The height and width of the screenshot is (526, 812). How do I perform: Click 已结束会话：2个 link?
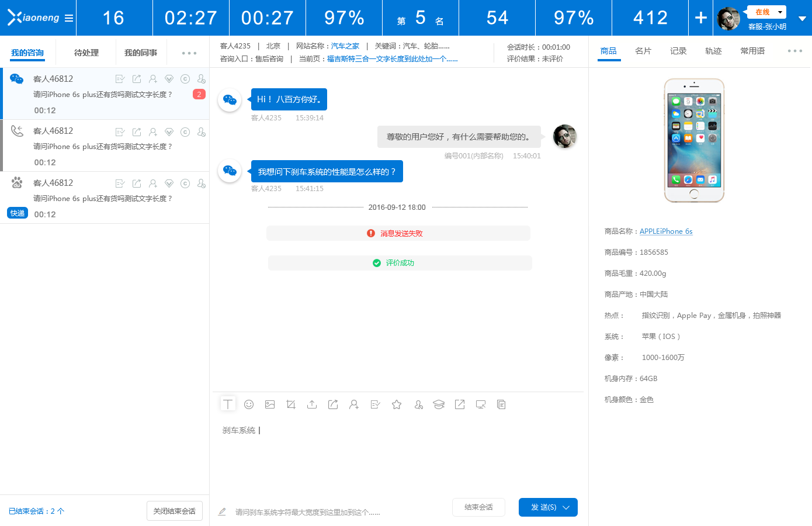(x=36, y=511)
